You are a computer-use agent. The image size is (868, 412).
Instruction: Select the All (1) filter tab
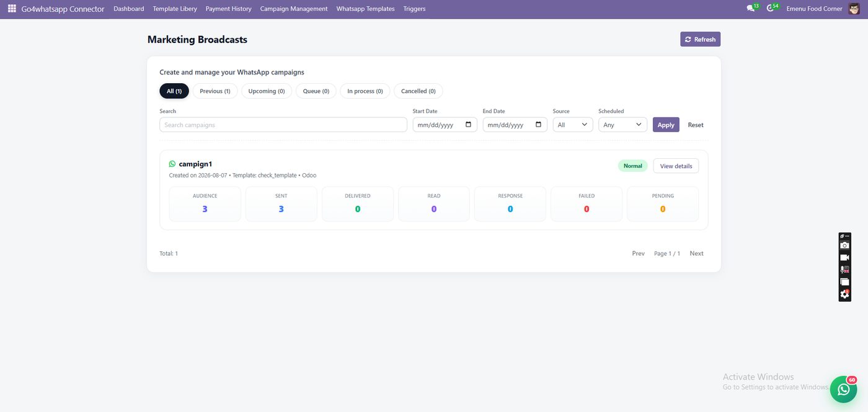click(x=174, y=91)
